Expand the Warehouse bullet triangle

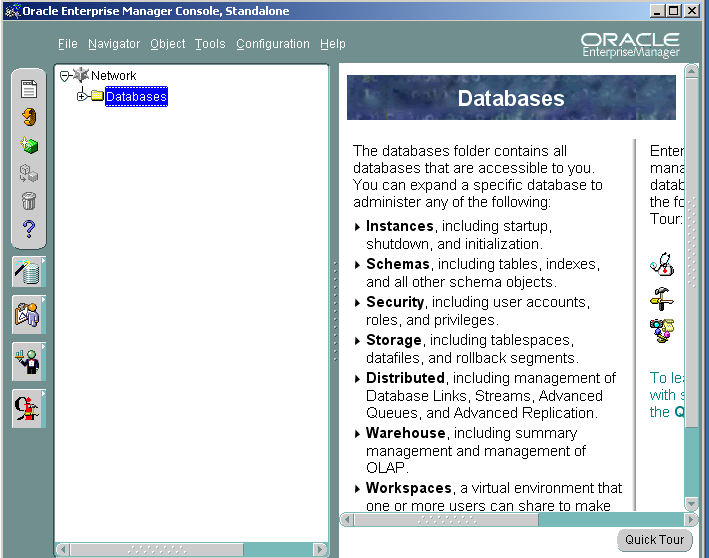pos(357,434)
